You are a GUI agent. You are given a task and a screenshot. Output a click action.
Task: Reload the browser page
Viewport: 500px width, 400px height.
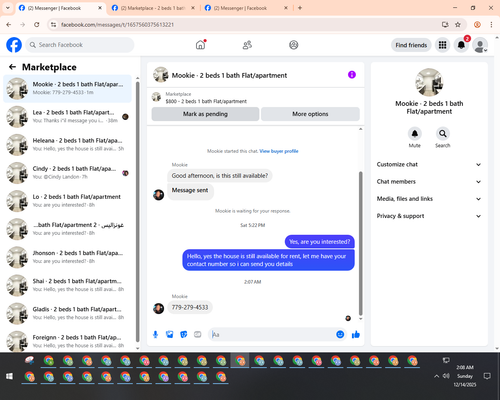pos(37,24)
